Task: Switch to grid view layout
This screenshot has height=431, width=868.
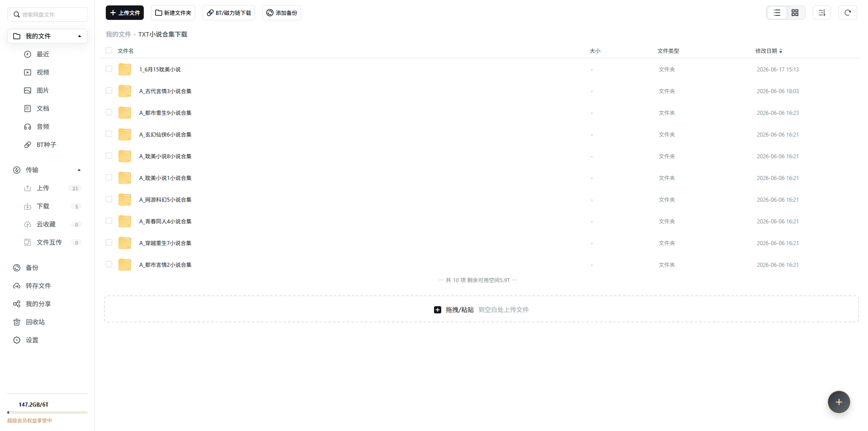Action: pos(795,13)
